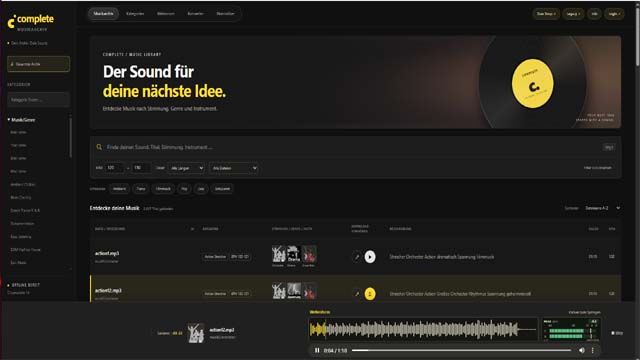Click the Gesamtes Archiv sidebar button
Image resolution: width=640 pixels, height=360 pixels.
click(38, 64)
